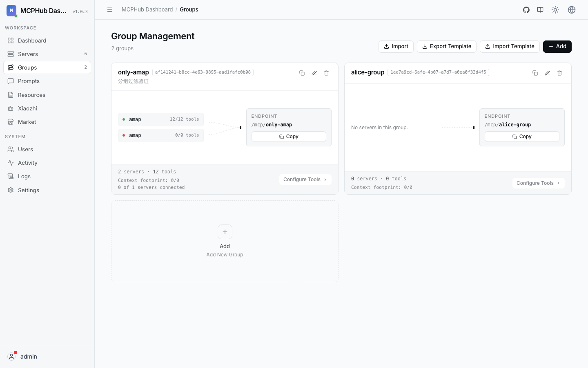Delete the alice-group trash icon
The width and height of the screenshot is (588, 368).
tap(560, 73)
